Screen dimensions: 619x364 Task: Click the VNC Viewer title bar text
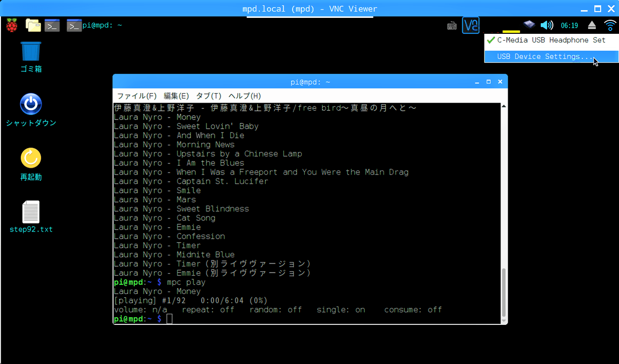tap(309, 9)
